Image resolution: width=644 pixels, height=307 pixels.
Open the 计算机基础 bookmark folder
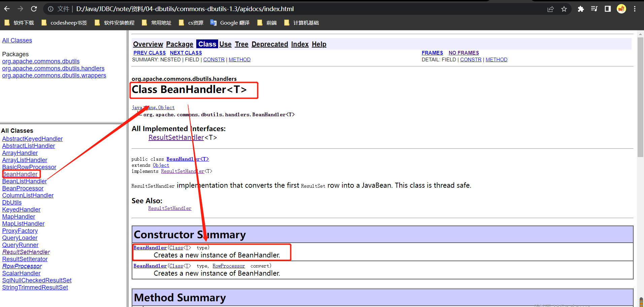click(x=301, y=23)
